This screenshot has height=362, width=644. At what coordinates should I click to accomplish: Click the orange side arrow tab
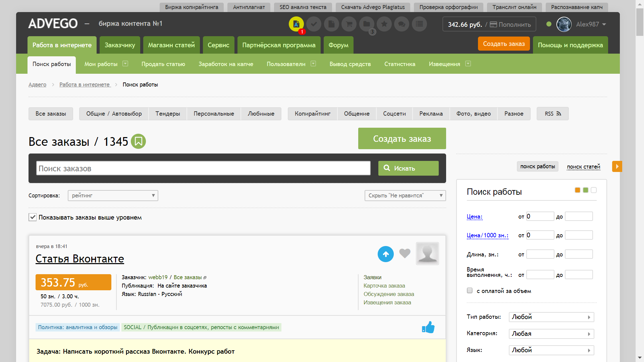(x=617, y=166)
